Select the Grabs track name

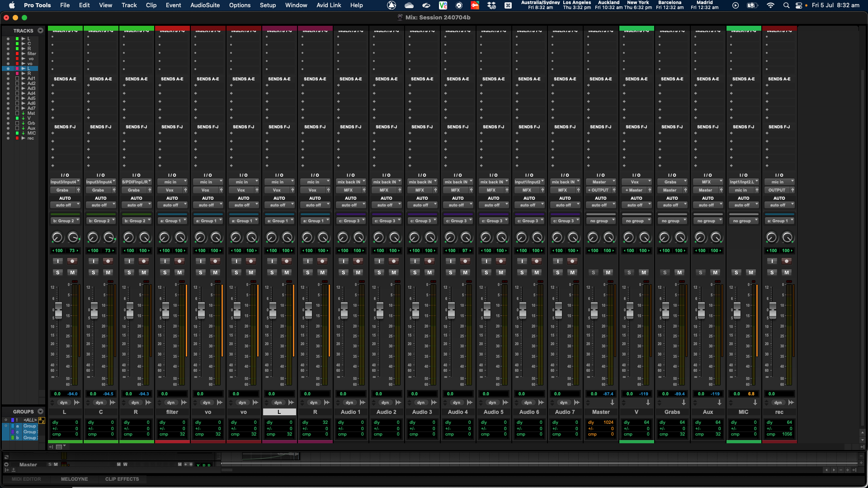point(672,412)
